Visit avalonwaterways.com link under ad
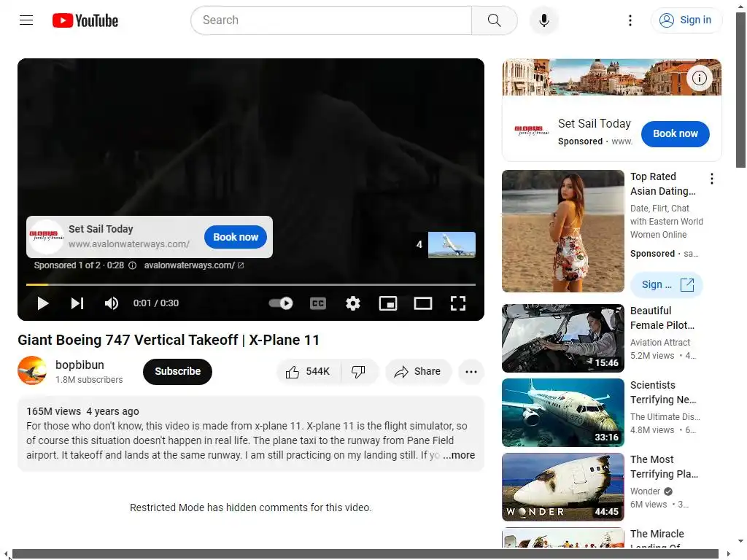 (194, 265)
